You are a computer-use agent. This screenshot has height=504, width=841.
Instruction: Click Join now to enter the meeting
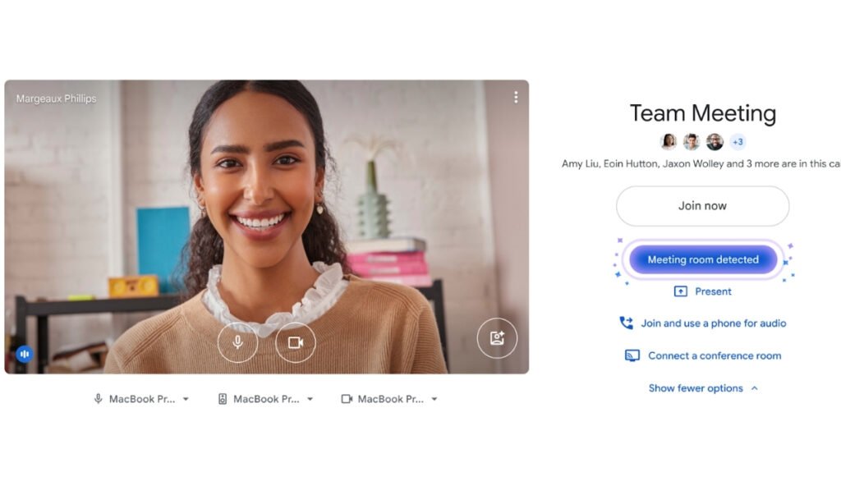(x=702, y=206)
